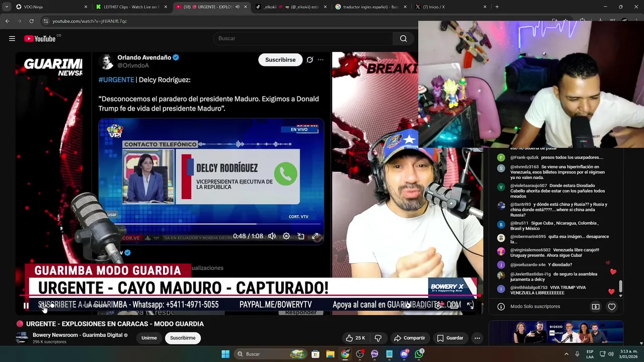Mute the embedded tweet video
This screenshot has height=362, width=644.
pyautogui.click(x=272, y=236)
